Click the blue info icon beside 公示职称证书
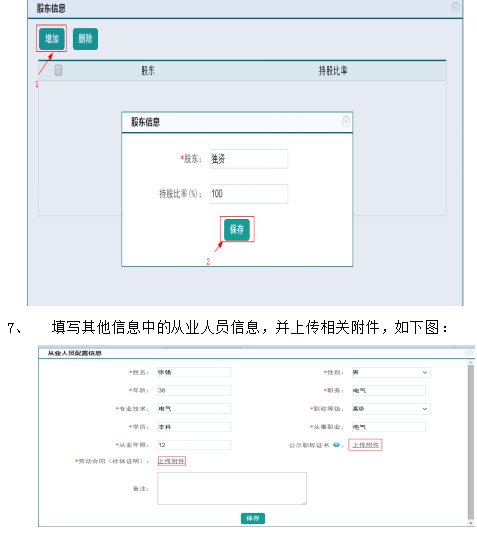The width and height of the screenshot is (477, 536). coord(336,445)
